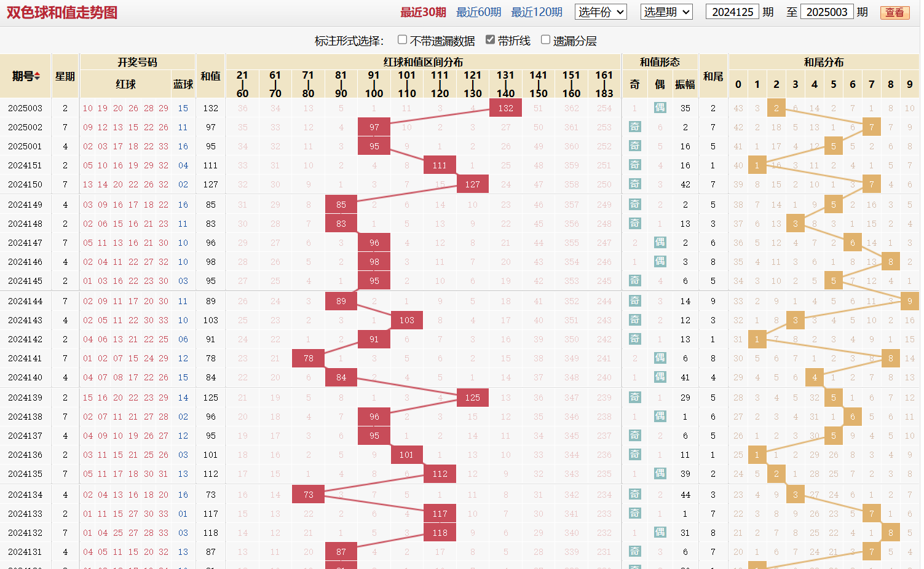924x569 pixels.
Task: Click orange tail 7 cell in row 2025002
Action: (871, 127)
